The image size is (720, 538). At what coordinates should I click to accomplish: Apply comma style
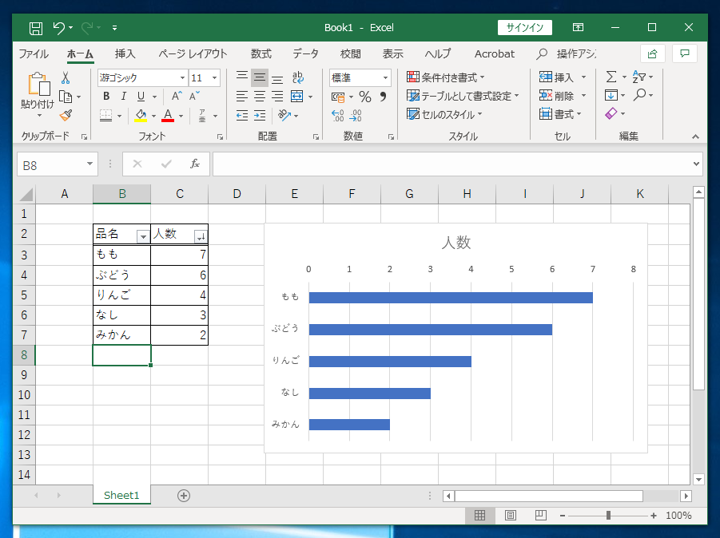point(383,96)
